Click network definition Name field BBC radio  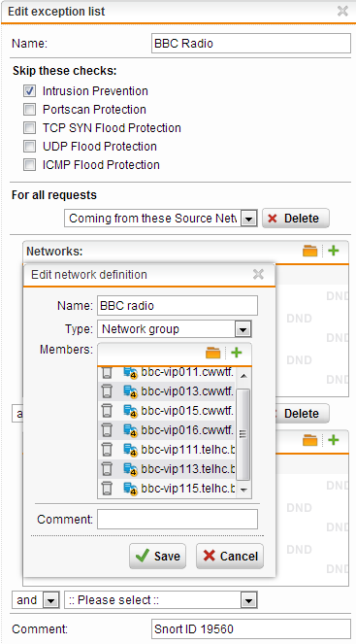pos(178,306)
